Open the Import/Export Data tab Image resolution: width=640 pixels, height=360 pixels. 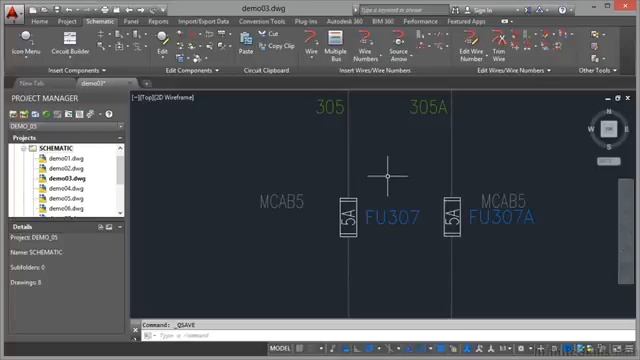[x=203, y=21]
